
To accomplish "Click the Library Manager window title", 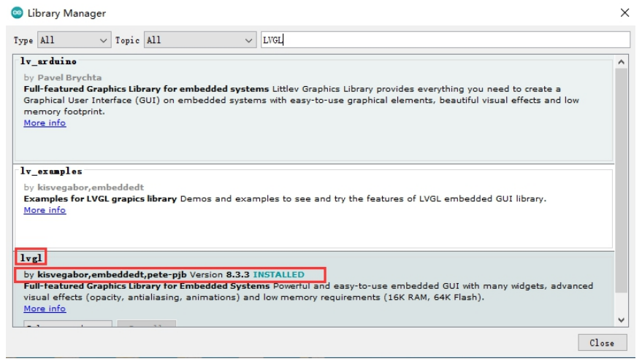I will (66, 13).
